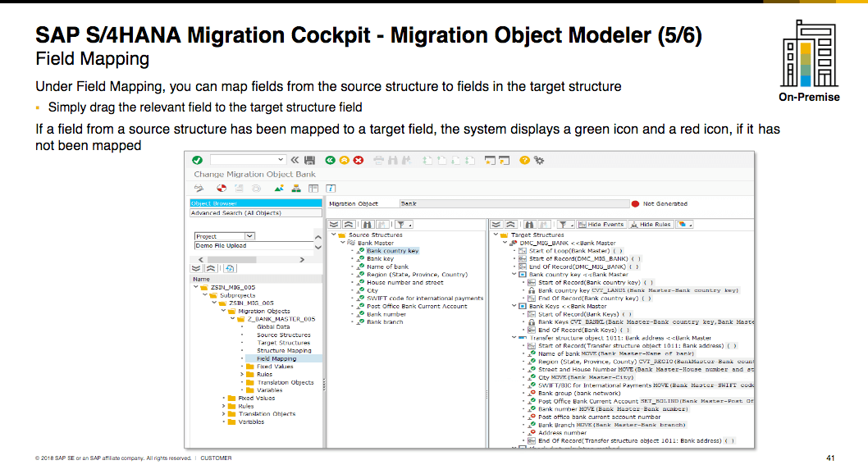Select SWIFT code for international payments field
The width and height of the screenshot is (868, 474).
point(425,299)
